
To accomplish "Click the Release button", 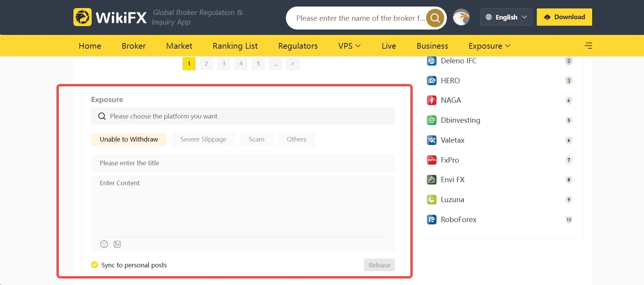I will click(x=379, y=265).
